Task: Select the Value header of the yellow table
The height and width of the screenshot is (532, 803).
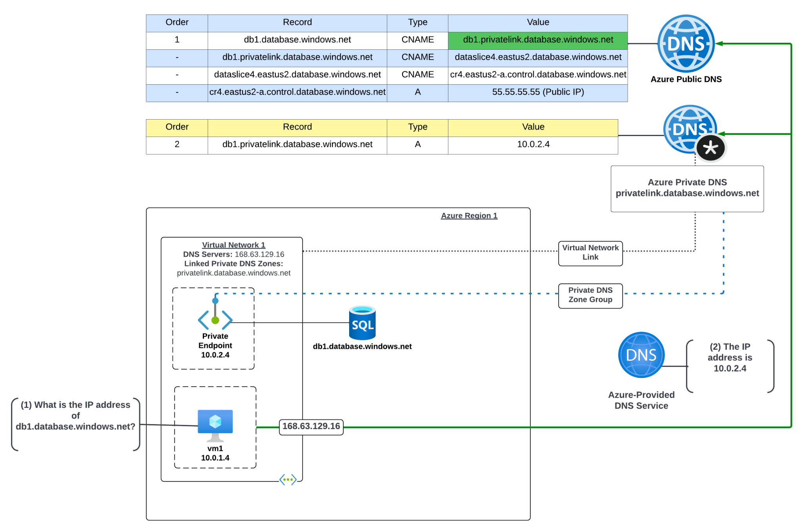Action: tap(533, 128)
